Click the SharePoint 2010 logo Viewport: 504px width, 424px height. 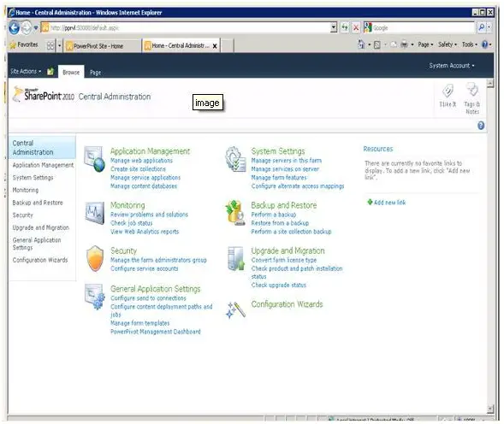44,95
